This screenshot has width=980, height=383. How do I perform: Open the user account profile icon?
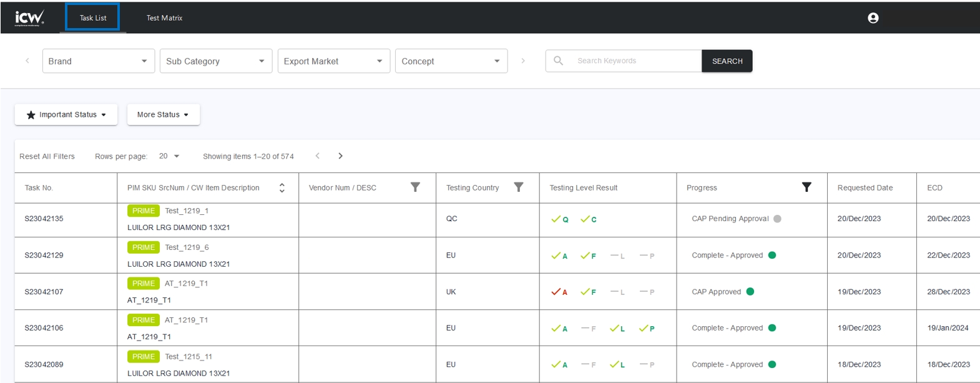click(873, 18)
